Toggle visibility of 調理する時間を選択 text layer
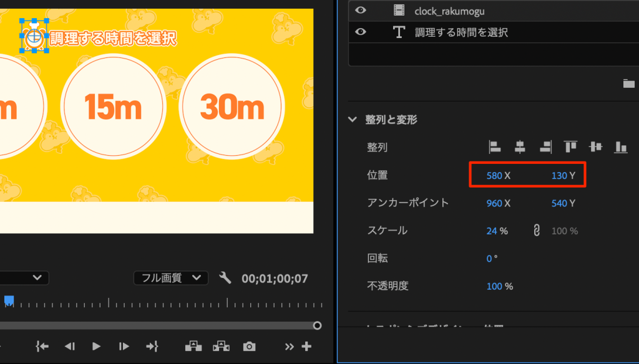 (361, 32)
